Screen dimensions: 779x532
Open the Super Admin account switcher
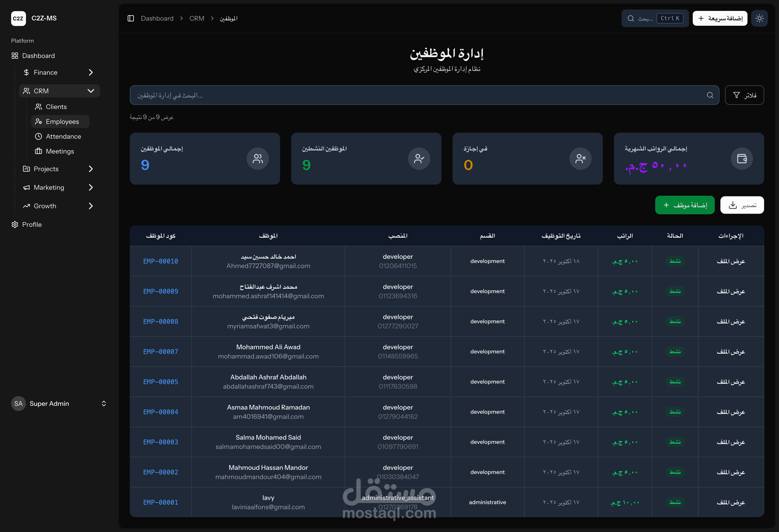(104, 404)
